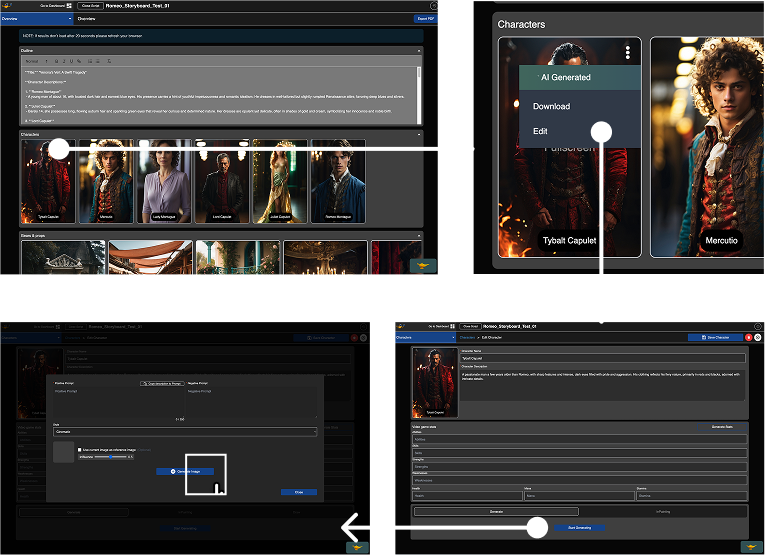Click the red delete icon beside Save Character

tap(749, 338)
